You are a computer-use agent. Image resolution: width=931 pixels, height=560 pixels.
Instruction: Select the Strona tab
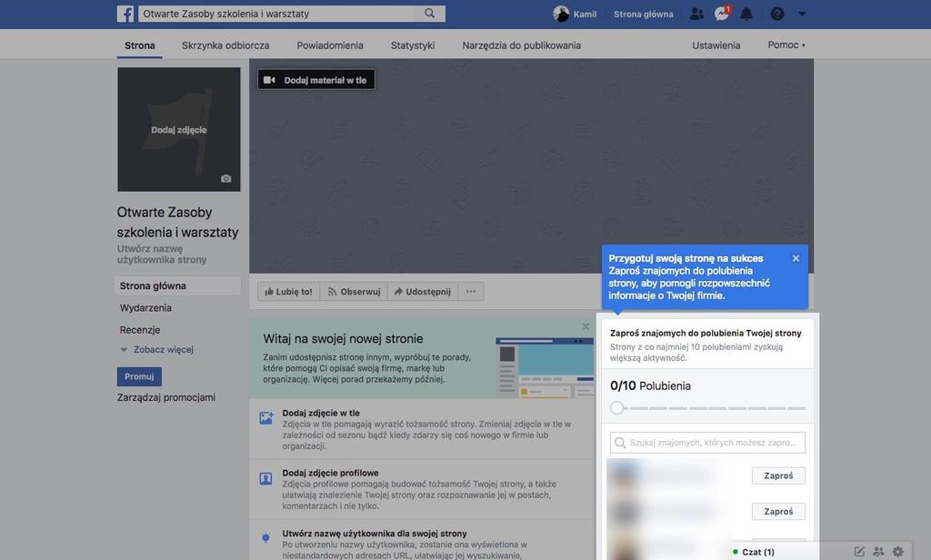click(x=139, y=45)
